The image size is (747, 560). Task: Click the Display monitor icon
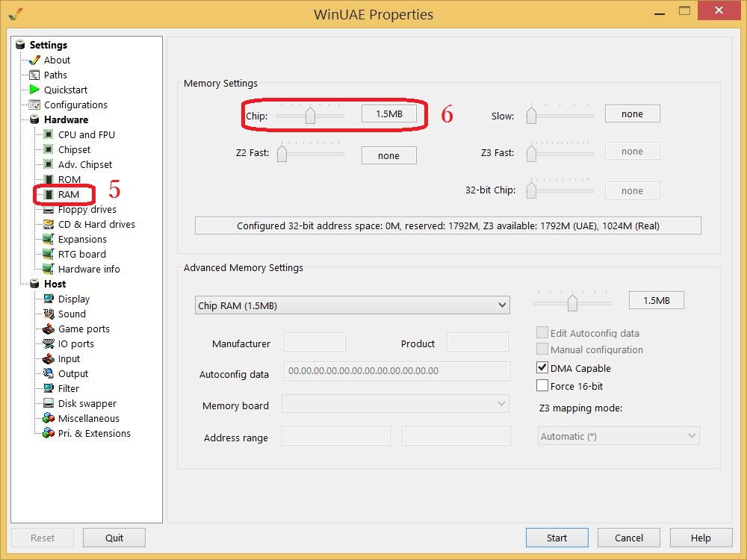point(48,299)
